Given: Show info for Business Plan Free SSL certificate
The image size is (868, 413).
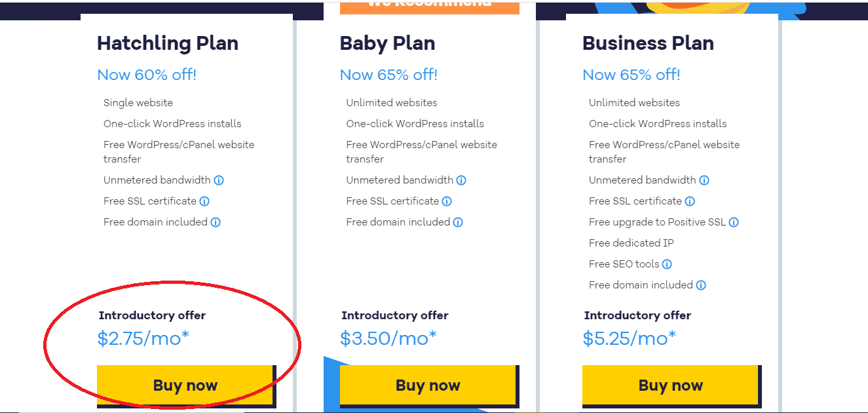Looking at the screenshot, I should click(690, 201).
